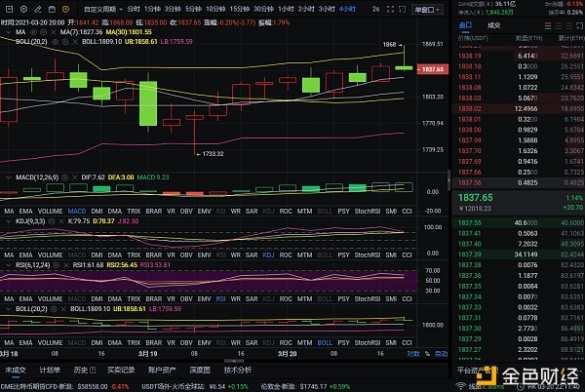Open 计划单 planned orders tab

tap(50, 370)
